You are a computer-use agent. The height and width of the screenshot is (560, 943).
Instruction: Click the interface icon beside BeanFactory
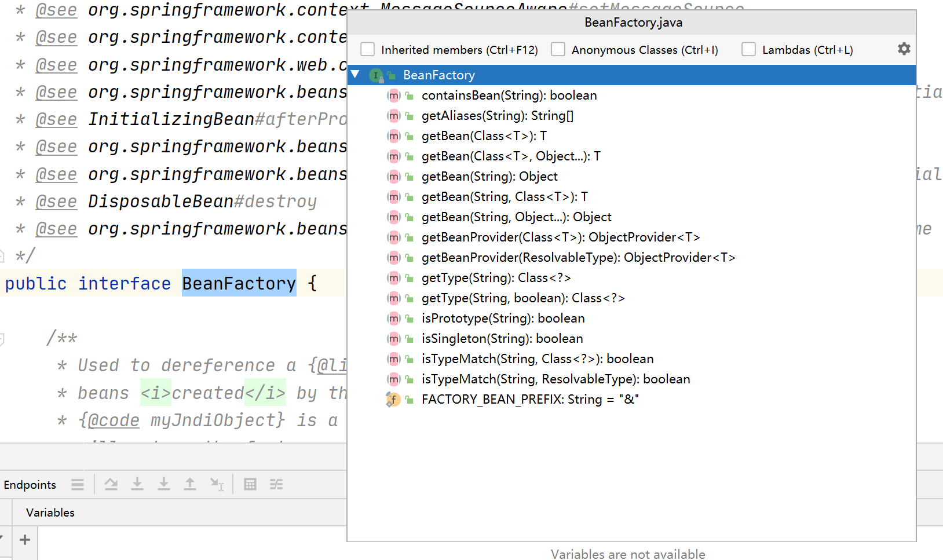[377, 75]
